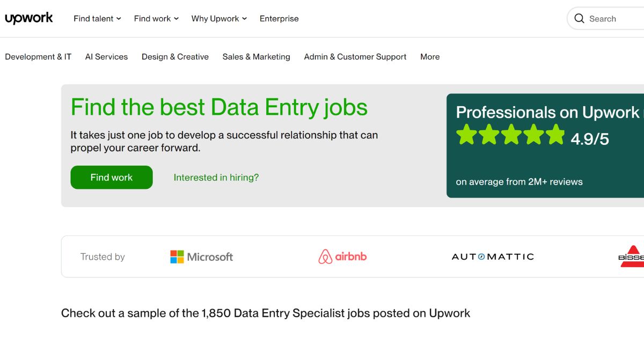Click the search magnifier icon
Image resolution: width=644 pixels, height=338 pixels.
tap(580, 18)
